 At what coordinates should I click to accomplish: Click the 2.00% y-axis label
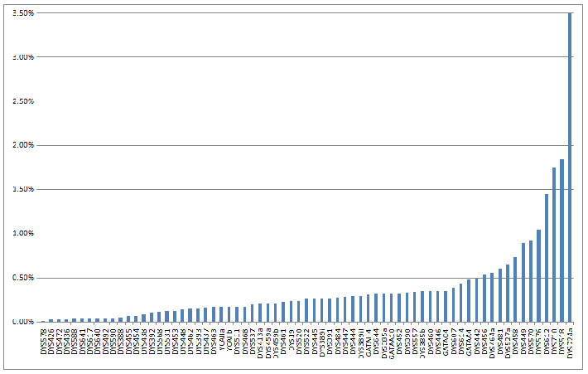tap(20, 145)
